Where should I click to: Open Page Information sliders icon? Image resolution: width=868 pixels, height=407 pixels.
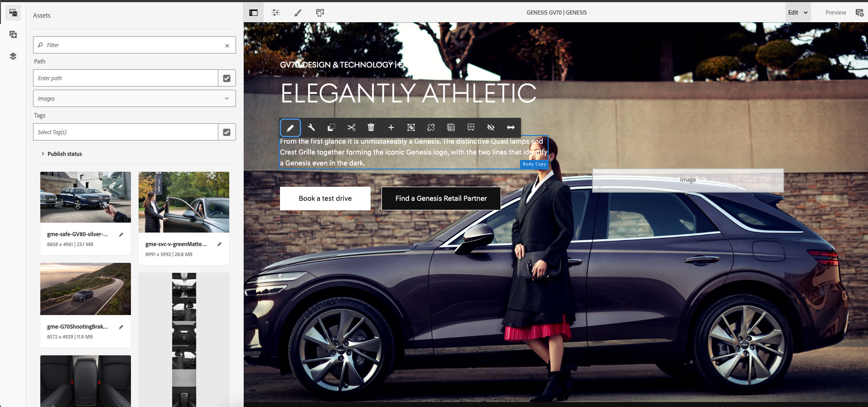[x=275, y=13]
